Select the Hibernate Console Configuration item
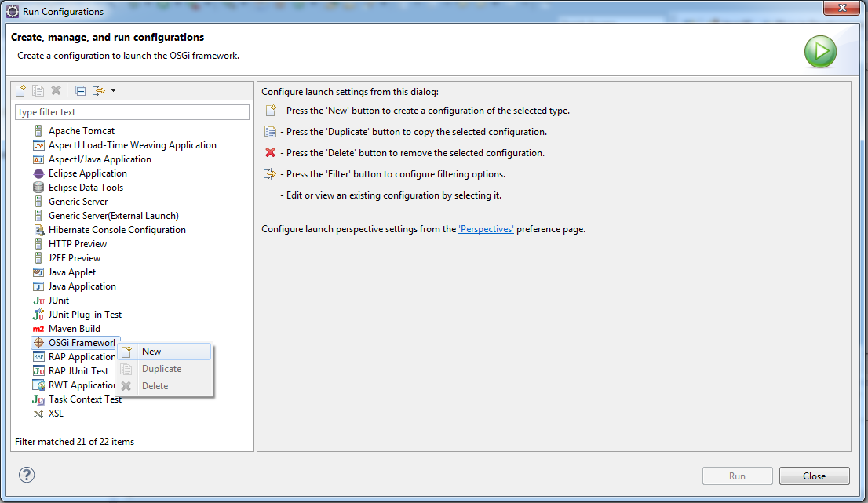The image size is (868, 503). click(109, 230)
